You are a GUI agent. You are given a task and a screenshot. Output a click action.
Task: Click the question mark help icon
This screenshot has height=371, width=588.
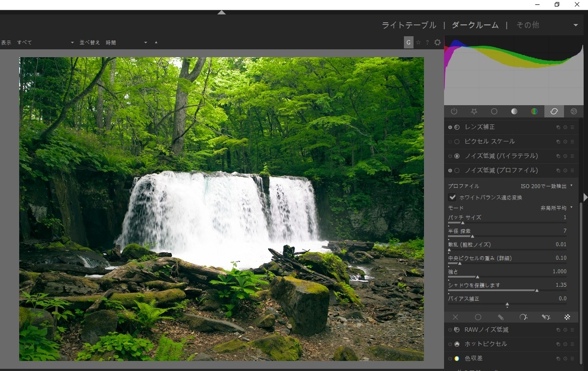pos(427,43)
